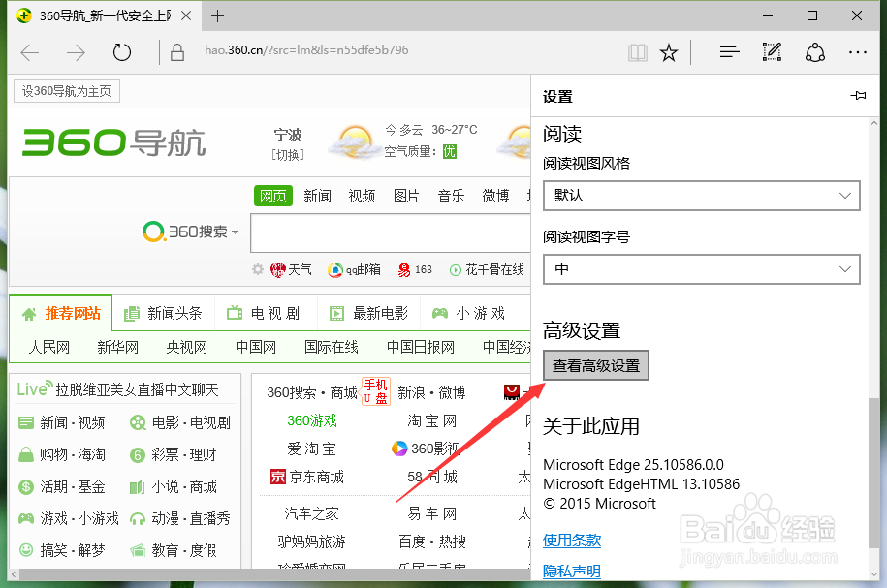Open the 中国日报网 link

[421, 347]
